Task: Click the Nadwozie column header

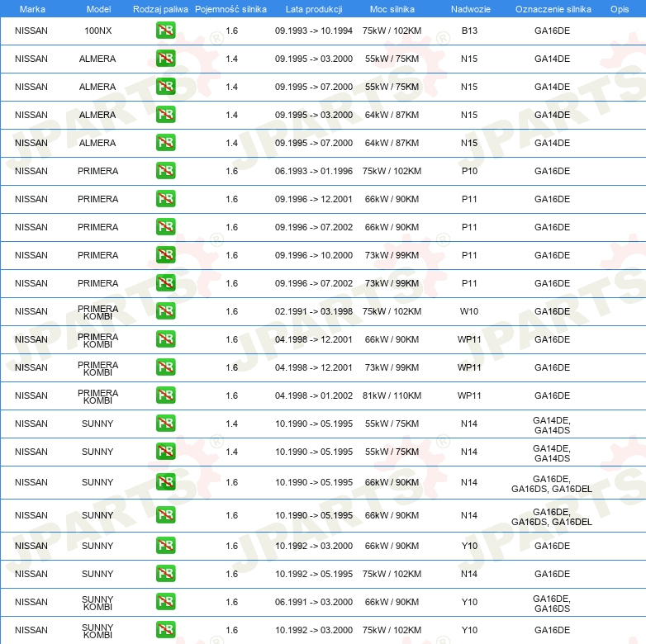Action: point(471,9)
